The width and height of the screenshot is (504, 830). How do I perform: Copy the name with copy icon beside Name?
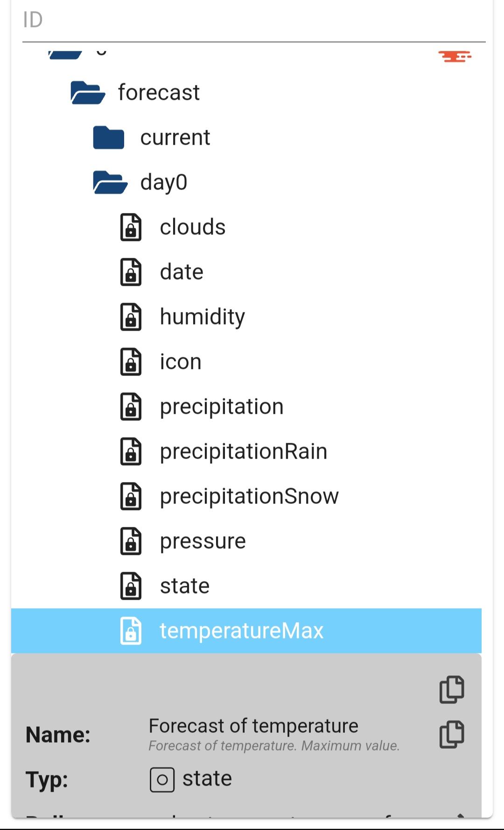[452, 734]
